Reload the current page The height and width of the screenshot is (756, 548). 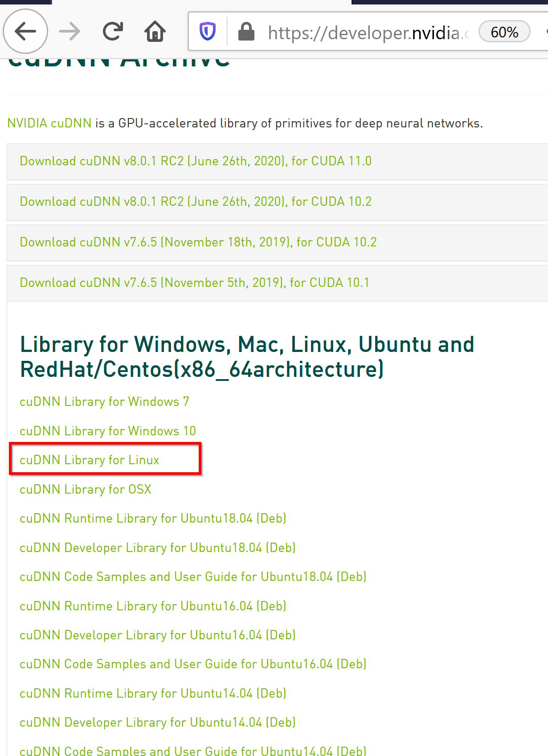113,32
